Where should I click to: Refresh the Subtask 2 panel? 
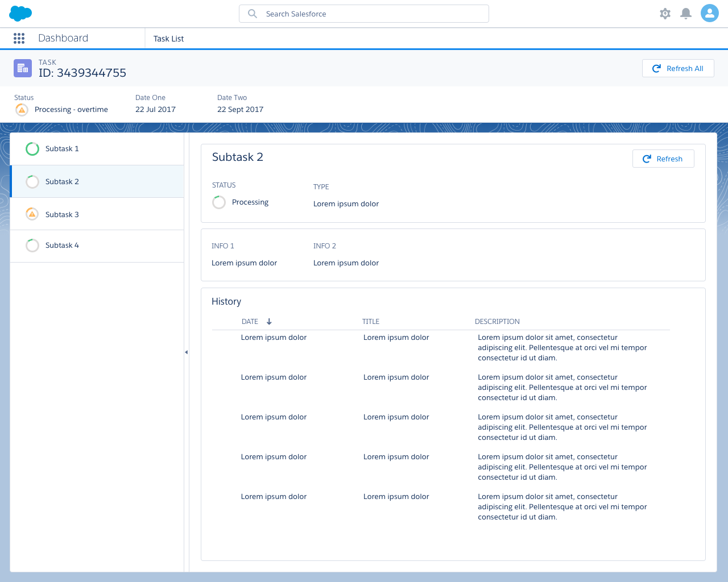tap(663, 159)
